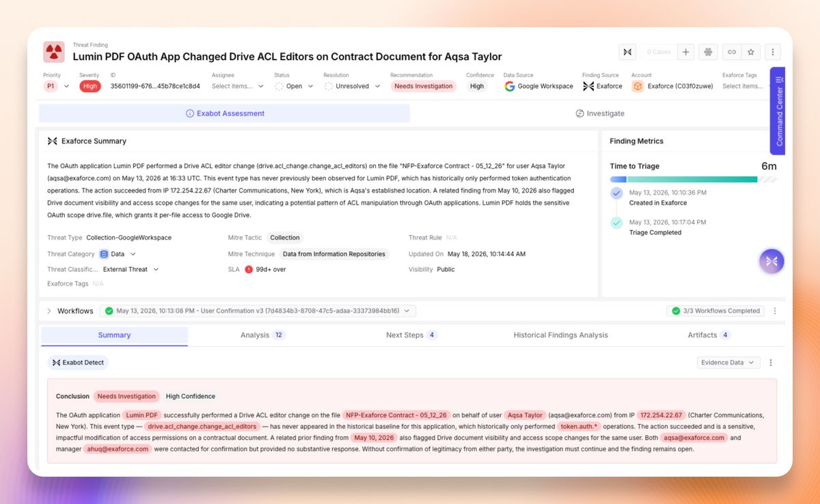
Task: Open the External Threat classification dropdown
Action: pyautogui.click(x=131, y=269)
